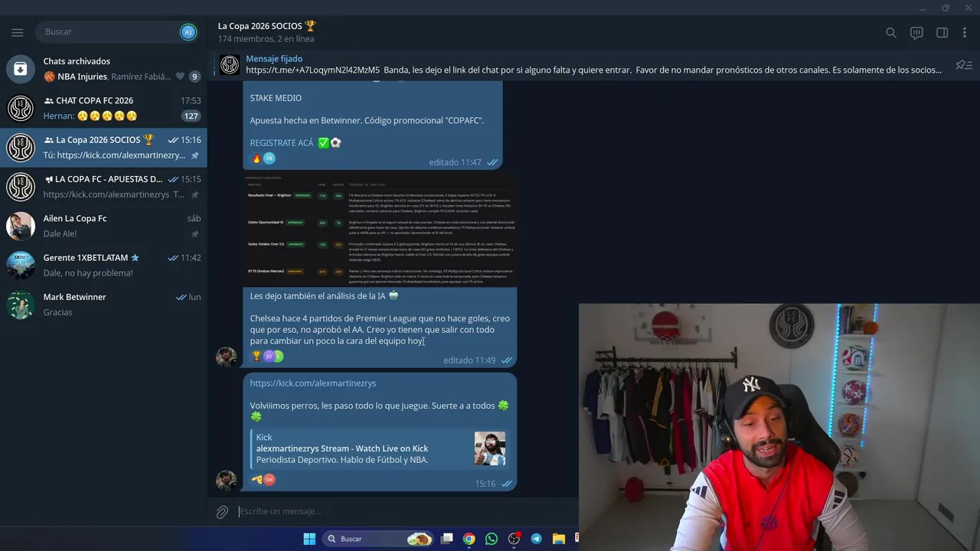The height and width of the screenshot is (551, 980).
Task: Open Windows Start menu
Action: [309, 539]
